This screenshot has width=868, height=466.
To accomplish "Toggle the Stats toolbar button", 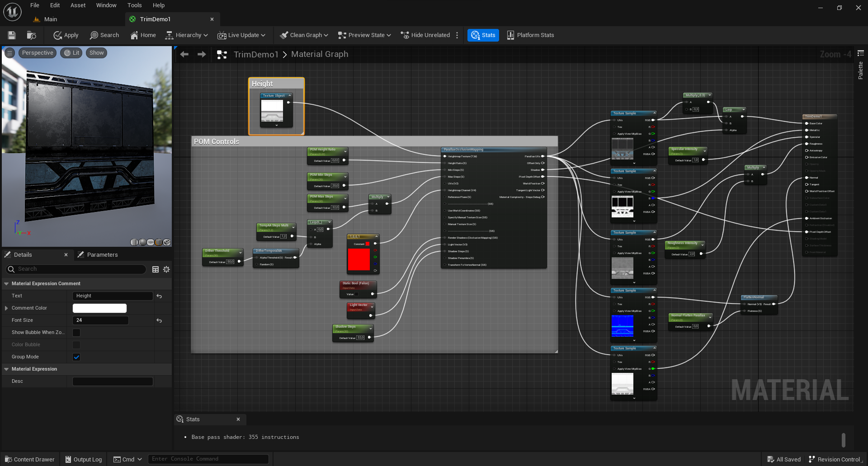I will (x=483, y=35).
